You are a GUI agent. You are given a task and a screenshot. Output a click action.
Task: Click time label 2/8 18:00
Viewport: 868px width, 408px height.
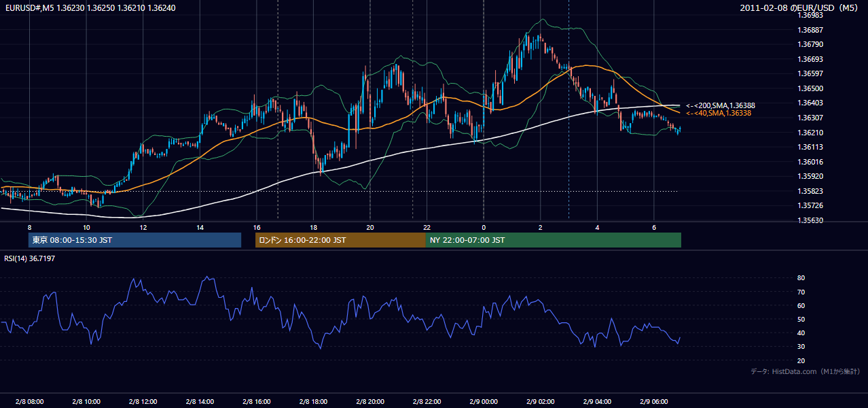(x=313, y=401)
